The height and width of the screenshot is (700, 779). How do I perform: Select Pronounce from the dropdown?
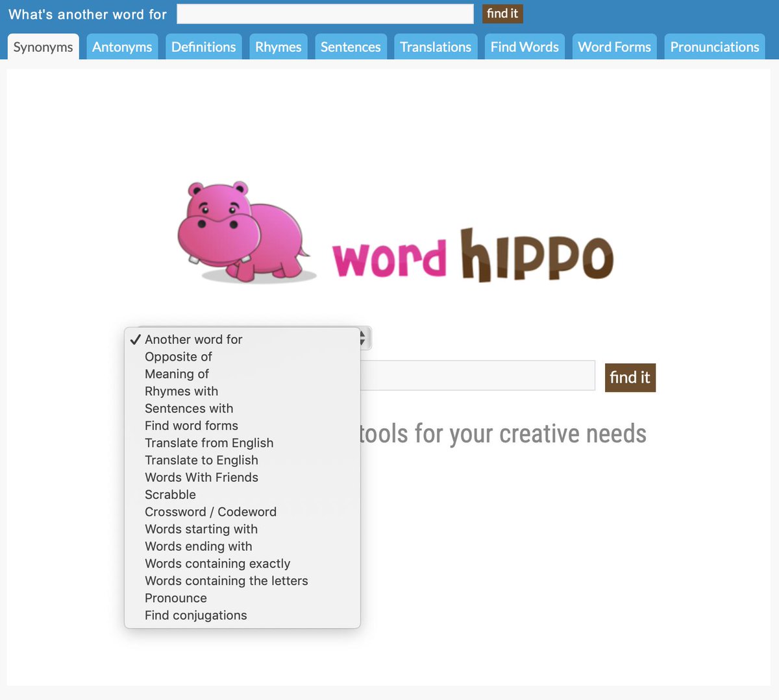[242, 598]
